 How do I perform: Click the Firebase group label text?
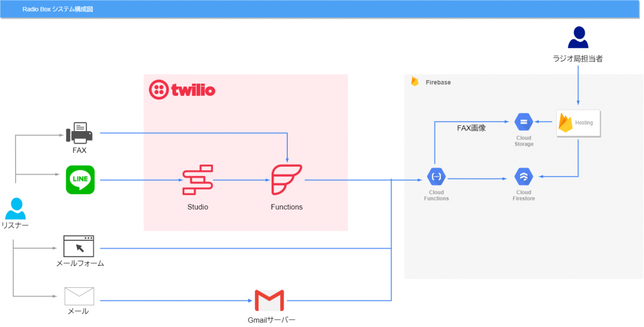pyautogui.click(x=438, y=82)
